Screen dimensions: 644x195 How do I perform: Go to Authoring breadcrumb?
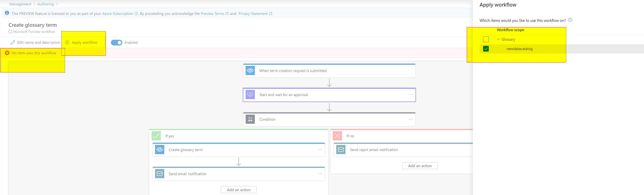pyautogui.click(x=45, y=4)
